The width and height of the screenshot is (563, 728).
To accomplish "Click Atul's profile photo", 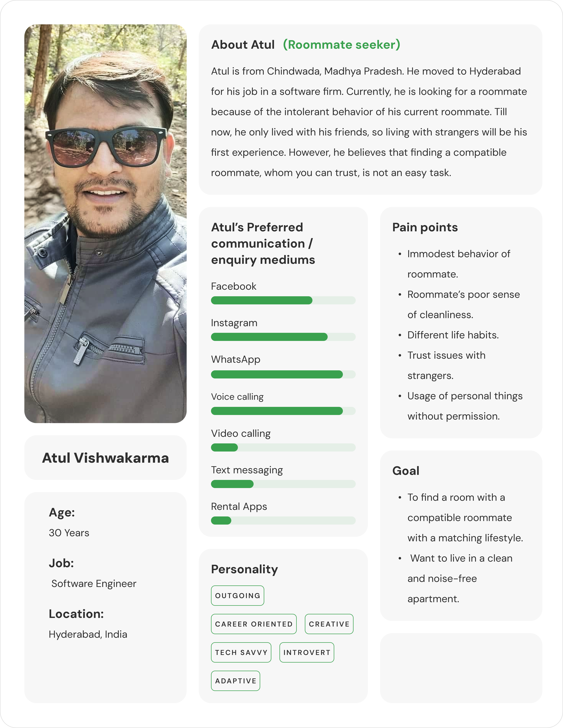I will pos(105,223).
